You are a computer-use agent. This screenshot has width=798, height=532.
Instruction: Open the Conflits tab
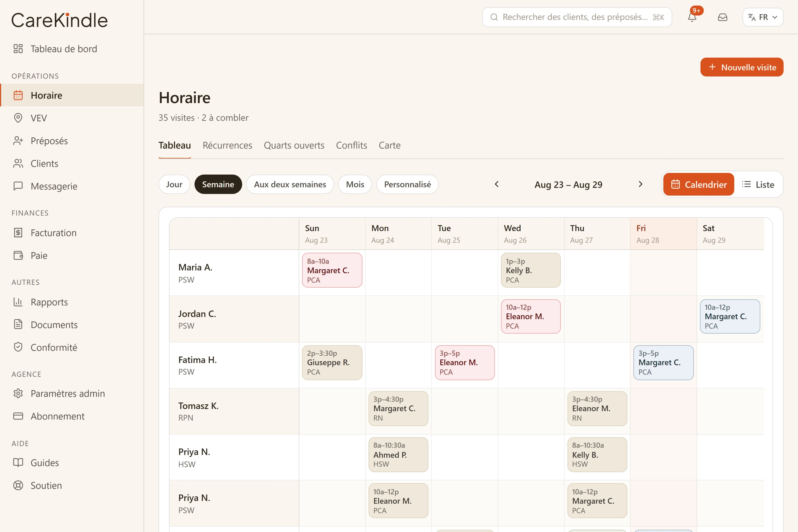tap(351, 145)
